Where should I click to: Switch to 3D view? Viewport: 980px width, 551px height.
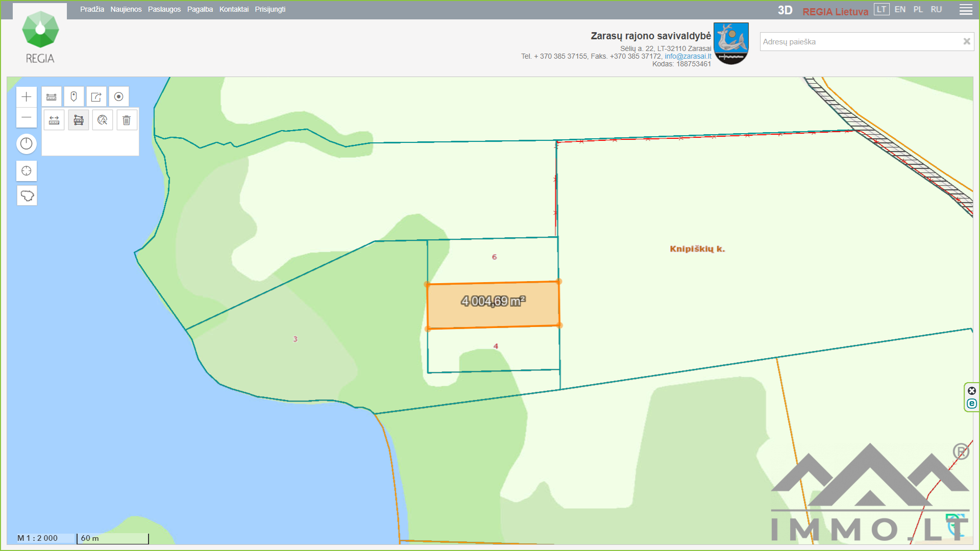tap(785, 11)
